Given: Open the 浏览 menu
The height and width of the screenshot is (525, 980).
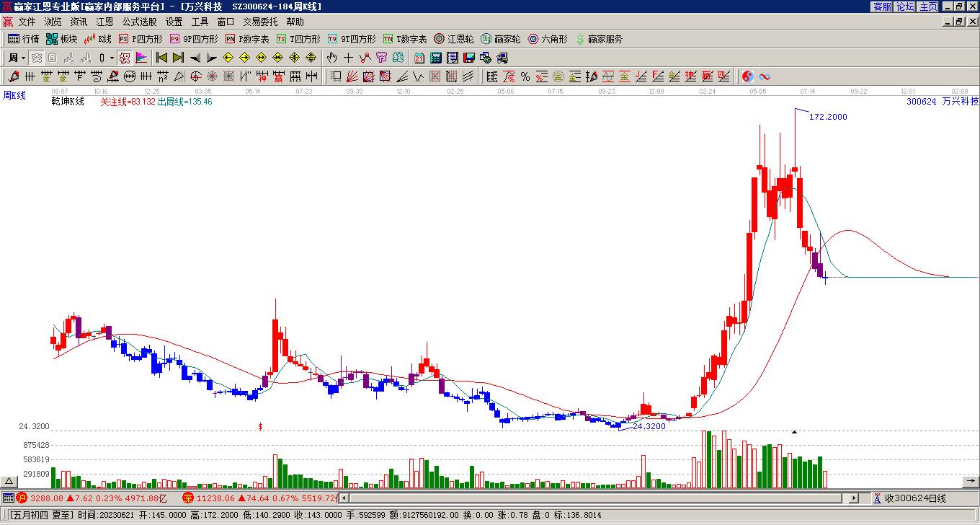Looking at the screenshot, I should pos(53,22).
